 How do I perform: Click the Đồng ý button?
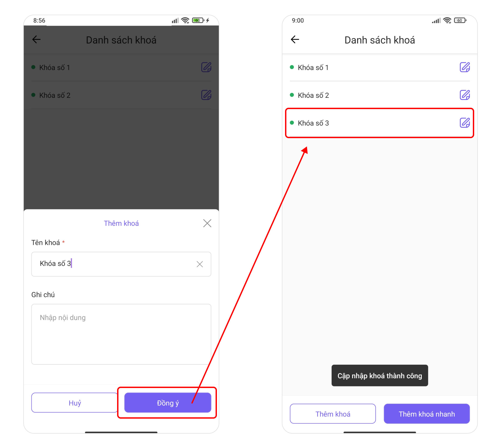click(168, 403)
